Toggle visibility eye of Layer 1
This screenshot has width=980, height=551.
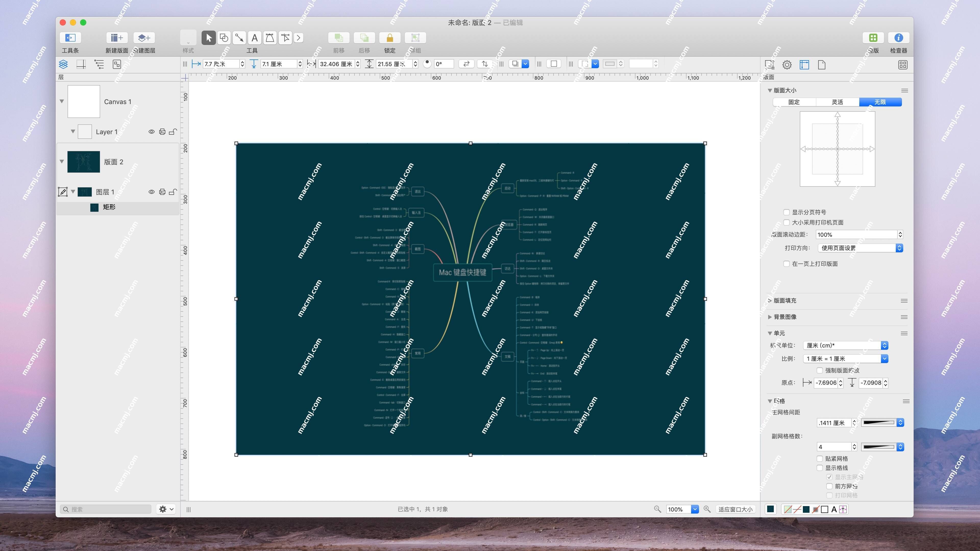pos(151,132)
